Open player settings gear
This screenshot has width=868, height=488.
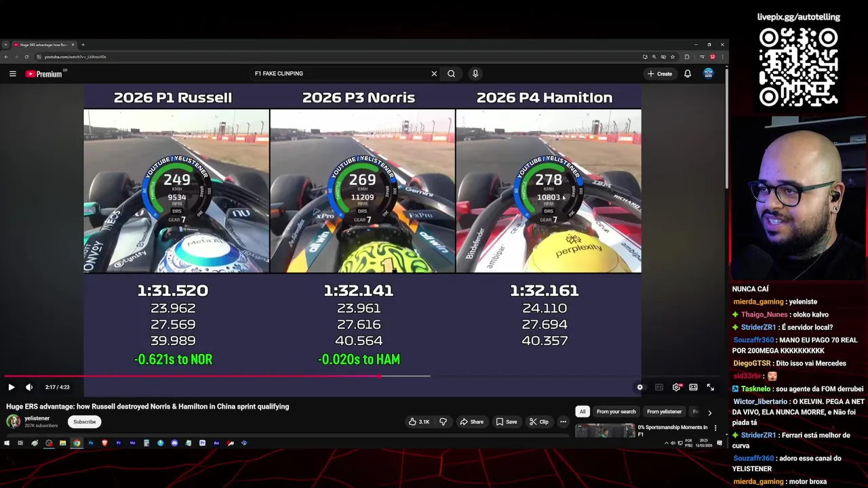676,387
